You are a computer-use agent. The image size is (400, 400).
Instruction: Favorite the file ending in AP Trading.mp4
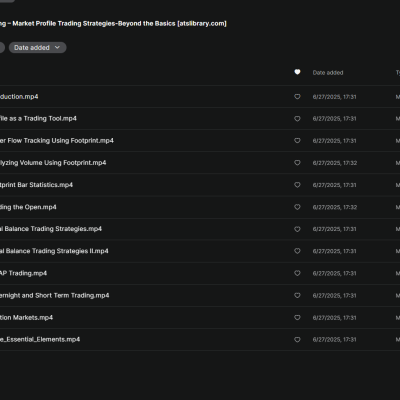pos(297,273)
